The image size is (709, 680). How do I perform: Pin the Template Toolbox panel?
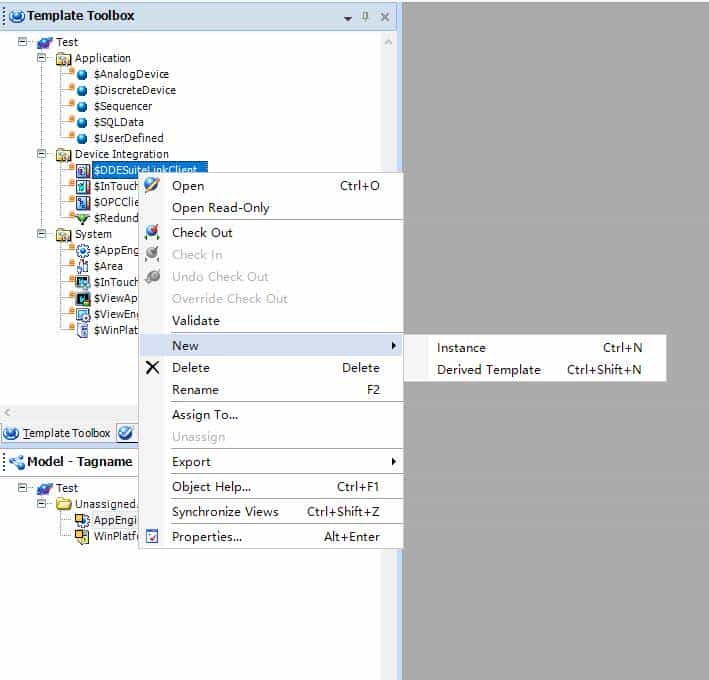point(365,17)
